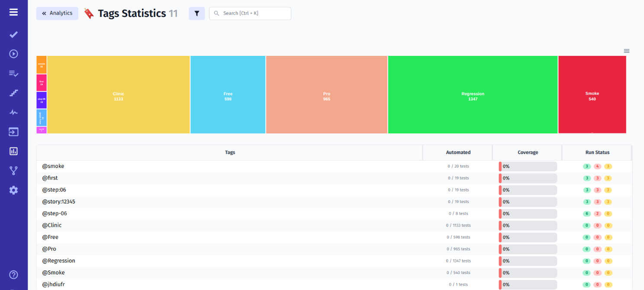This screenshot has width=644, height=290.
Task: Click the Coverage column header
Action: click(528, 152)
